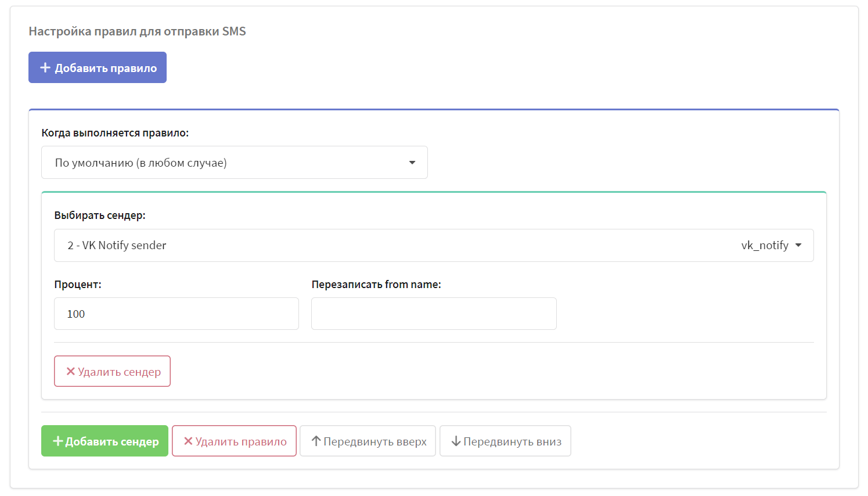Image resolution: width=868 pixels, height=496 pixels.
Task: Click the green 'Добавить сендер' button
Action: [105, 441]
